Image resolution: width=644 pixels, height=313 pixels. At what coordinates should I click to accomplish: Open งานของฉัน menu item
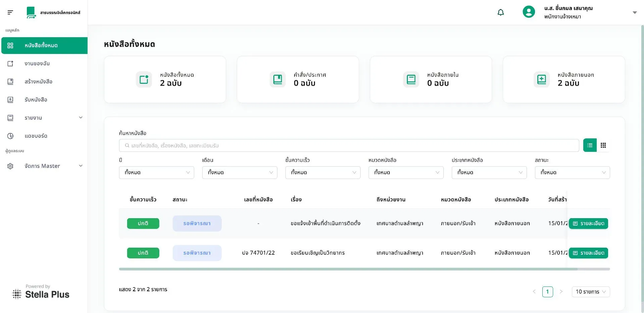(44, 64)
